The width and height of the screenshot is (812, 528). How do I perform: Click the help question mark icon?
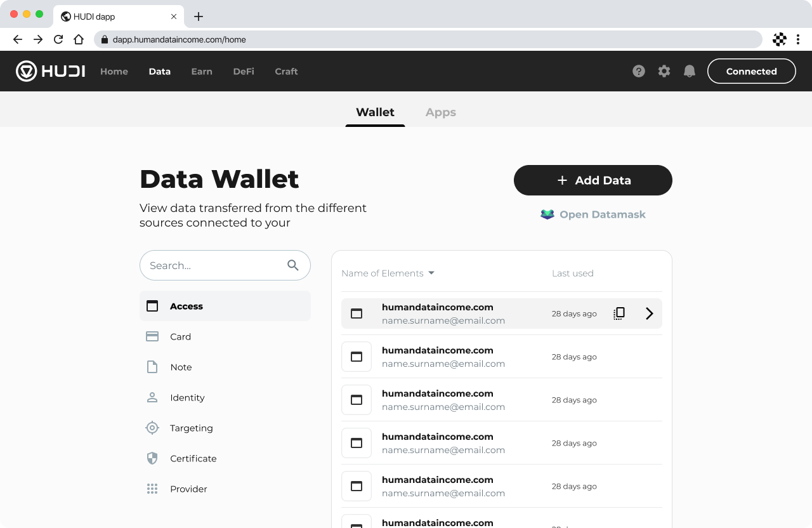pos(639,71)
